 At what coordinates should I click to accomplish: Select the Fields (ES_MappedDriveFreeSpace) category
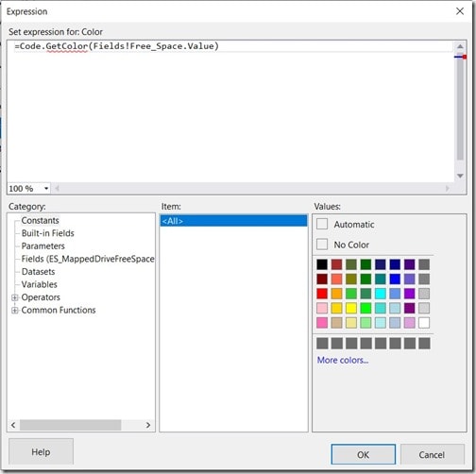point(88,259)
